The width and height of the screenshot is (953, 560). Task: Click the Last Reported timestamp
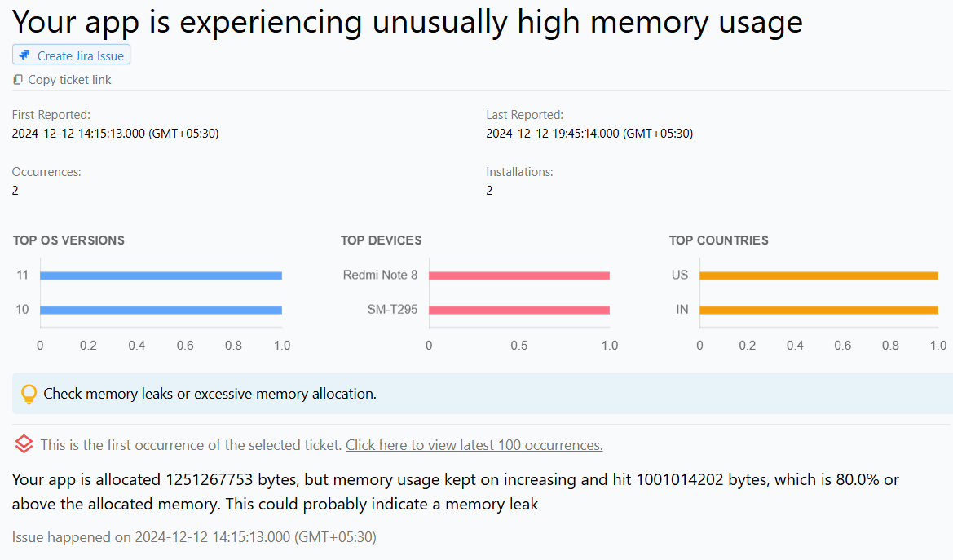coord(589,133)
